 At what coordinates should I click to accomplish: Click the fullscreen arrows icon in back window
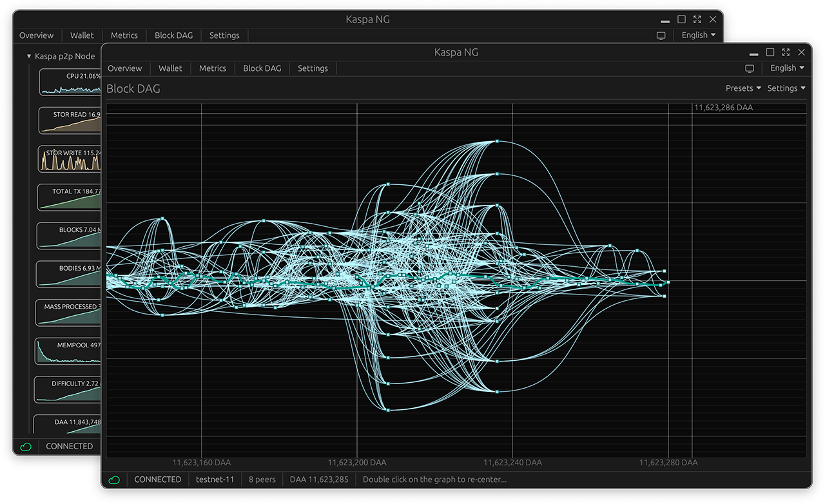pyautogui.click(x=697, y=19)
